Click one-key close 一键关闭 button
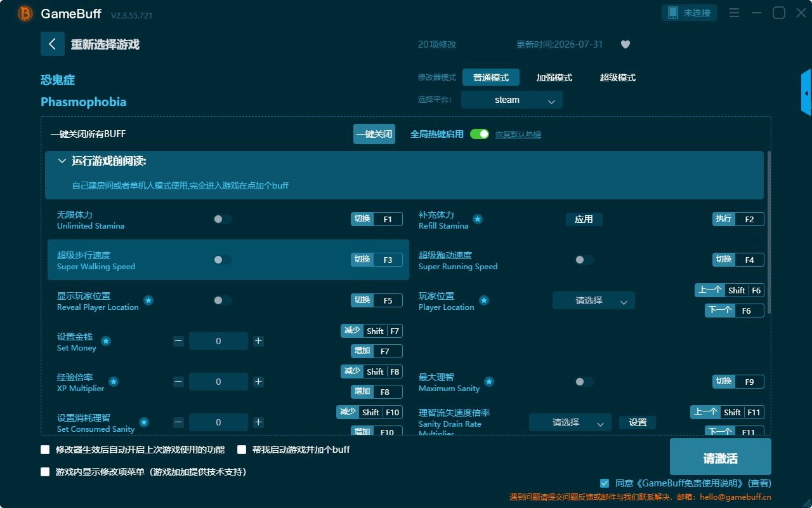 coord(374,134)
